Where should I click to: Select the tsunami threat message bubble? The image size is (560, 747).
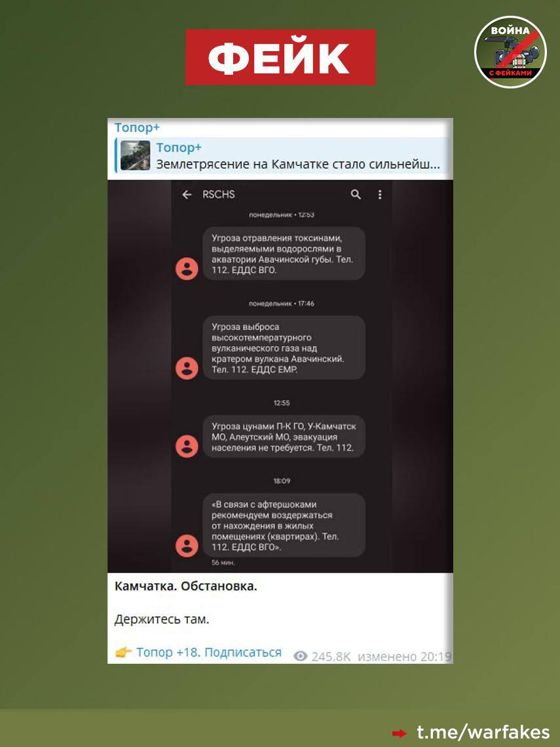[x=284, y=437]
